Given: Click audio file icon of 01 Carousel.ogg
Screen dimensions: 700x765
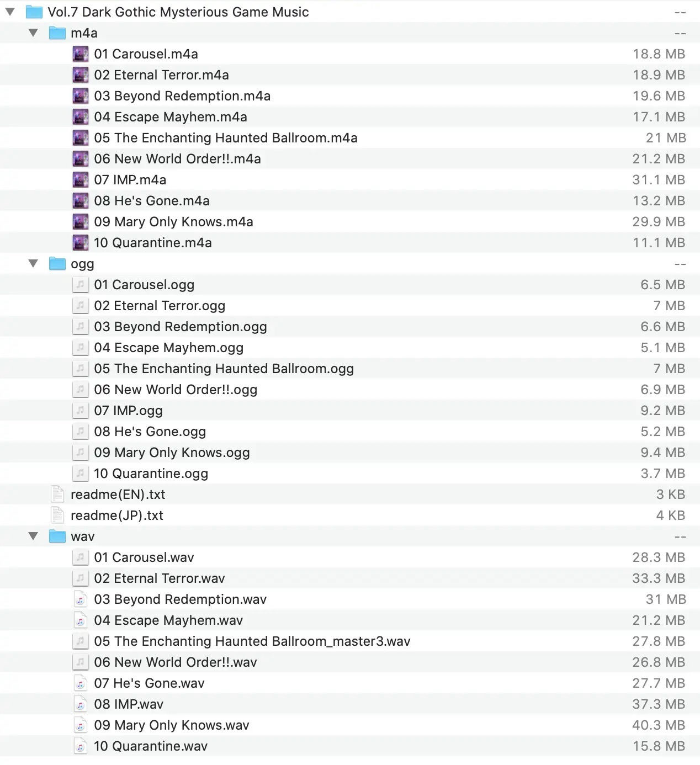Looking at the screenshot, I should (x=80, y=285).
